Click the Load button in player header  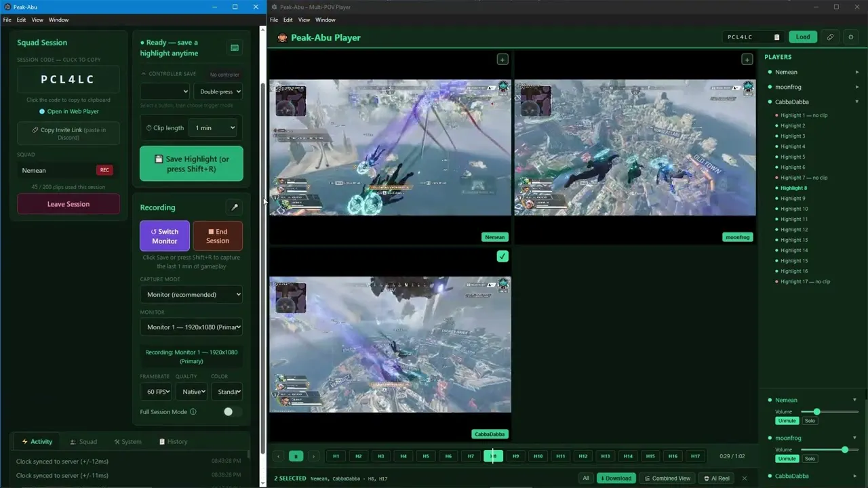pos(803,37)
